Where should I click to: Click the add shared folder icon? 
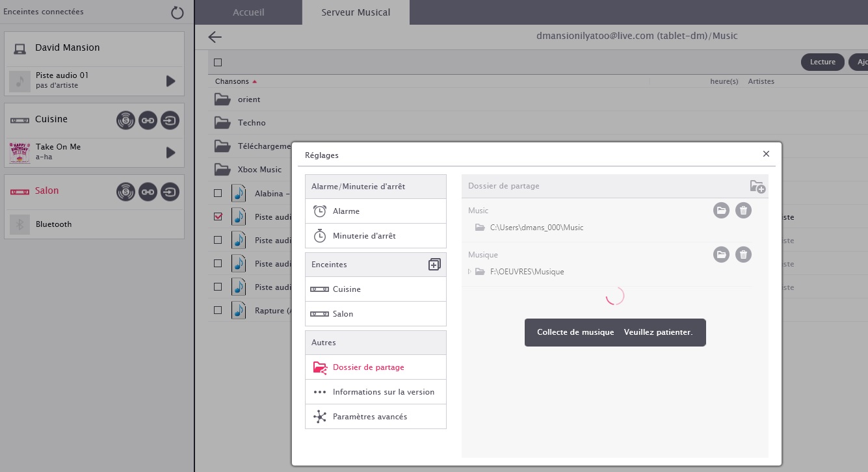click(x=757, y=187)
